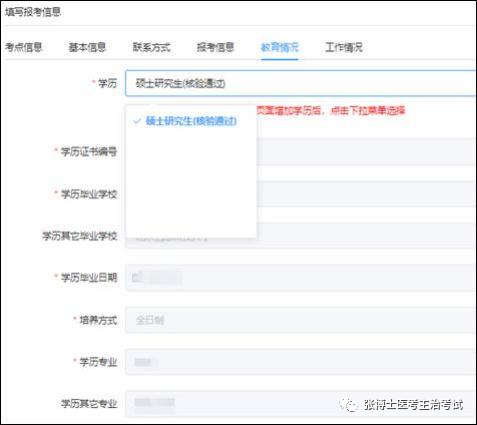The image size is (477, 425).
Task: Click the 填写报考信息 heading
Action: point(32,12)
